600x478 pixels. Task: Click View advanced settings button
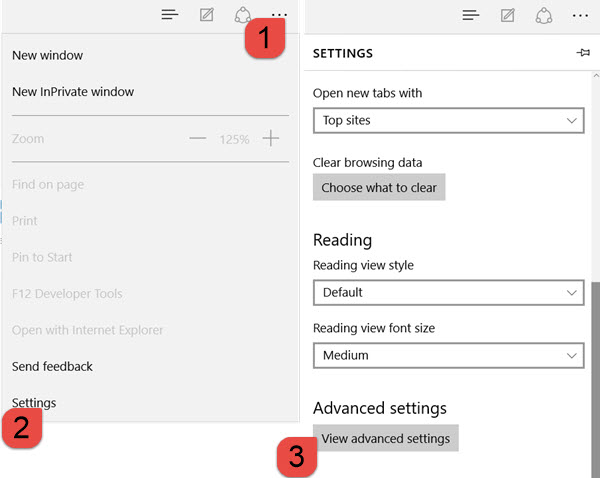click(x=386, y=438)
